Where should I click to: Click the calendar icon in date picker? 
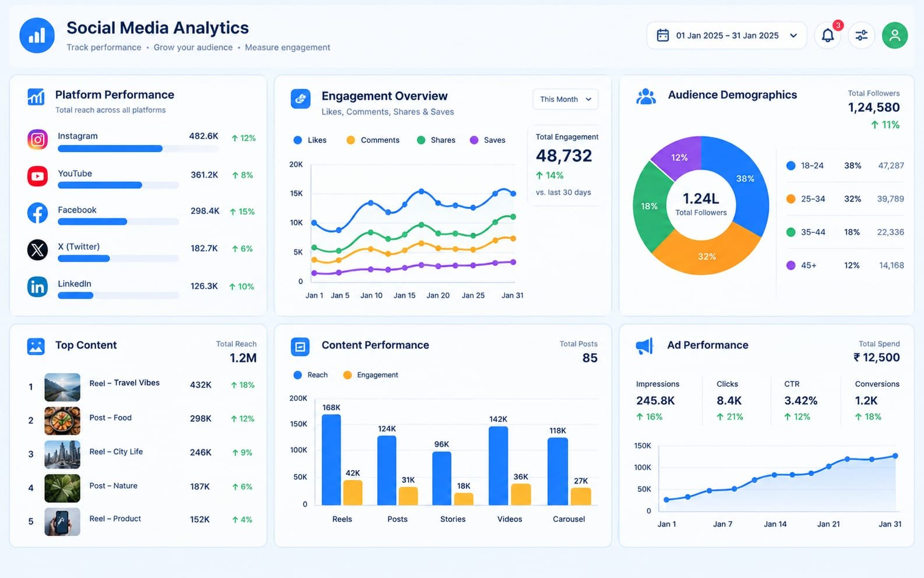(662, 36)
